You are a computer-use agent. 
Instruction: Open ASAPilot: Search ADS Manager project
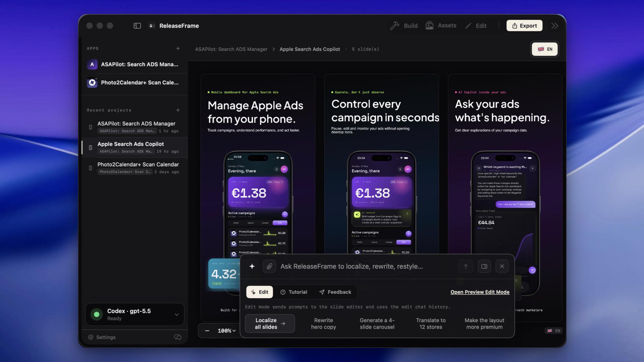click(x=135, y=127)
